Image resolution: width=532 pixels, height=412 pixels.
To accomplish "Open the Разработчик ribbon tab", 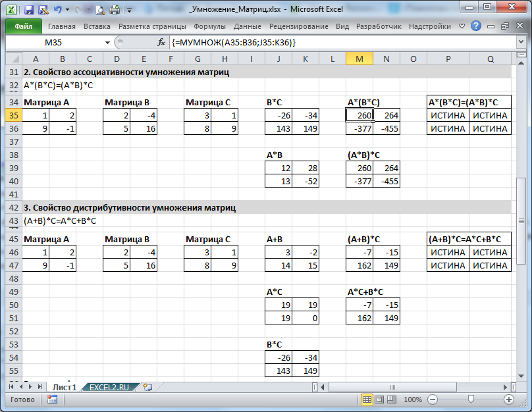I will click(x=379, y=26).
